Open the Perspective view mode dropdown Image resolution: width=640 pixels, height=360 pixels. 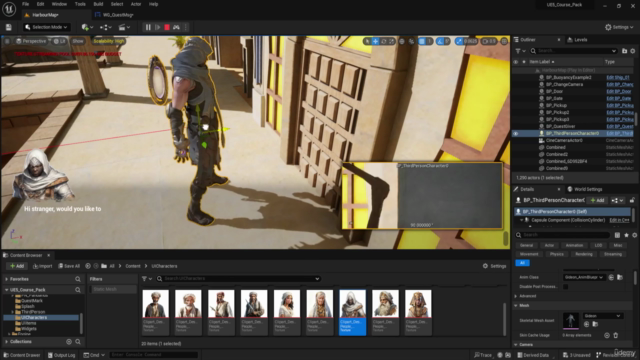[x=31, y=41]
